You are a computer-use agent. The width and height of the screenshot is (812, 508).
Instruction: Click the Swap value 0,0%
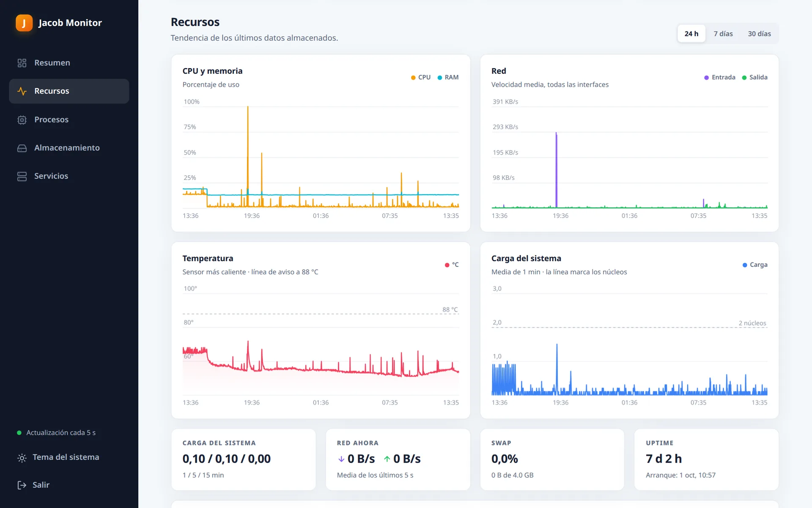pos(505,459)
